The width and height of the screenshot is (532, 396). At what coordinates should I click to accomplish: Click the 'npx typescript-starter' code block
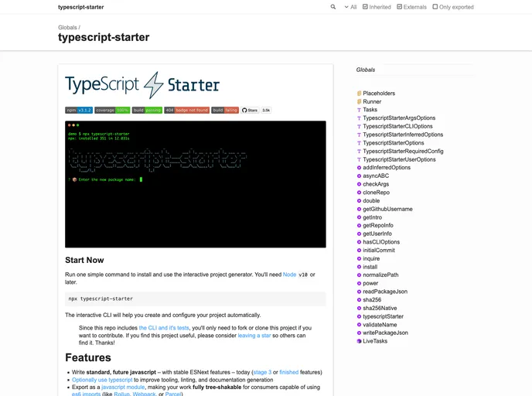(x=196, y=299)
